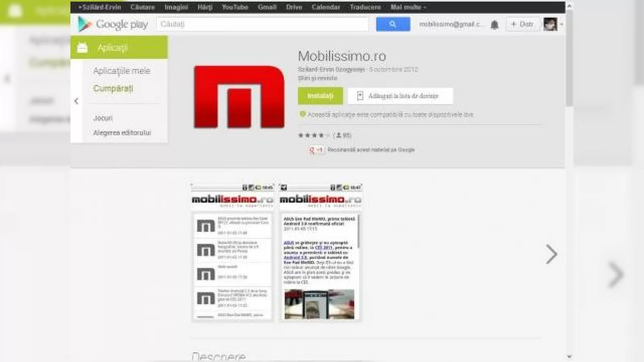The height and width of the screenshot is (362, 644).
Task: Click the star rating
Action: tap(314, 135)
